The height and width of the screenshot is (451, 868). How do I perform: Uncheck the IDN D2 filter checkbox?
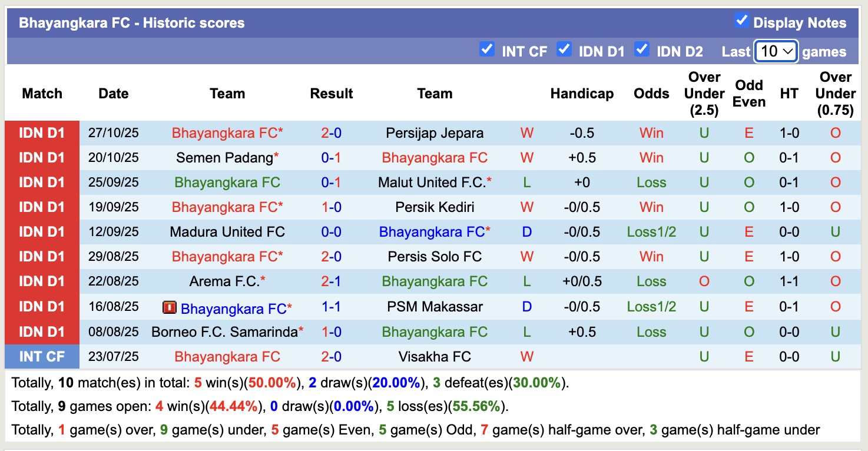point(642,50)
